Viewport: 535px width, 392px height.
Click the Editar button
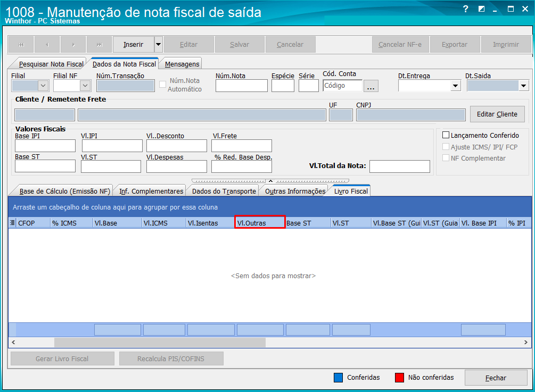(188, 45)
